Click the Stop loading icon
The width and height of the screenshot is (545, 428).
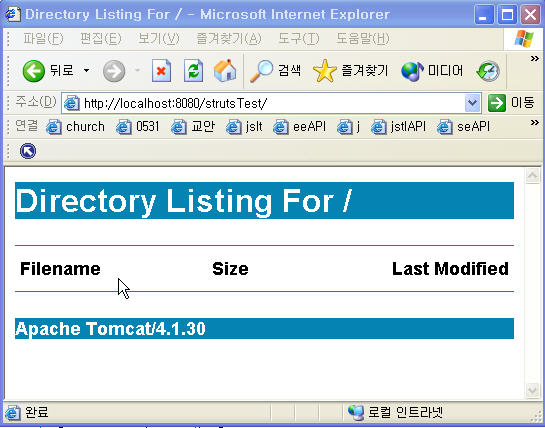(161, 71)
